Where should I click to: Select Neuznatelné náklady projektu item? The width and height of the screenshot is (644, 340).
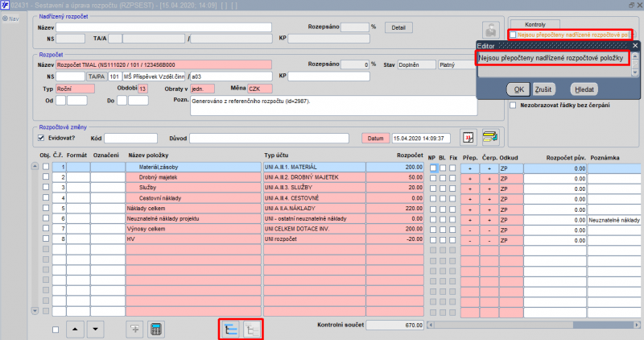click(x=193, y=218)
